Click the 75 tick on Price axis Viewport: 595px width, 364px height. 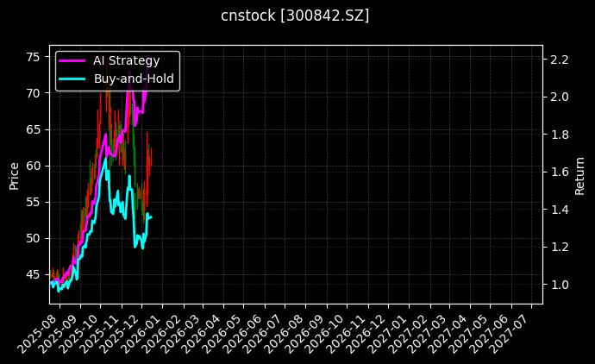tap(34, 57)
